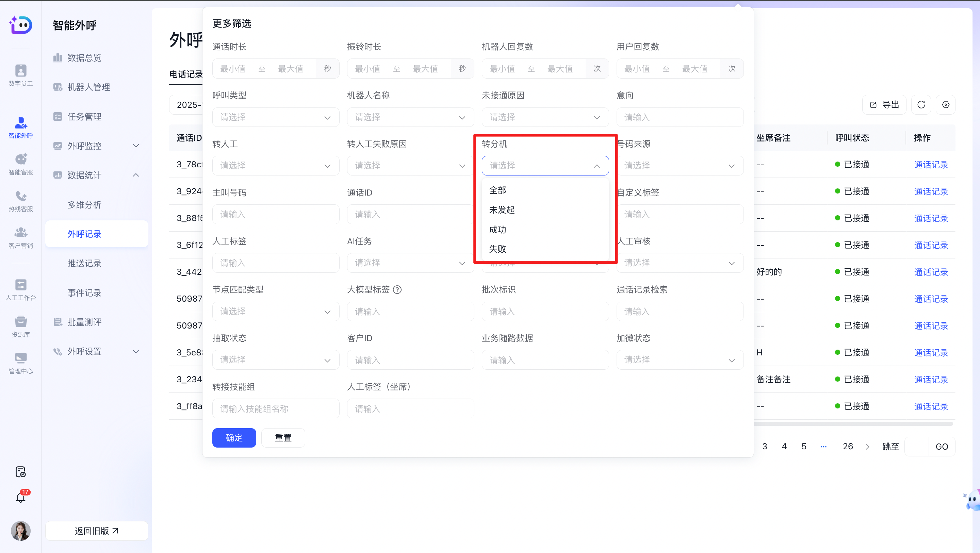This screenshot has width=980, height=553.
Task: Focus the 主叫号码 input field
Action: pyautogui.click(x=275, y=214)
